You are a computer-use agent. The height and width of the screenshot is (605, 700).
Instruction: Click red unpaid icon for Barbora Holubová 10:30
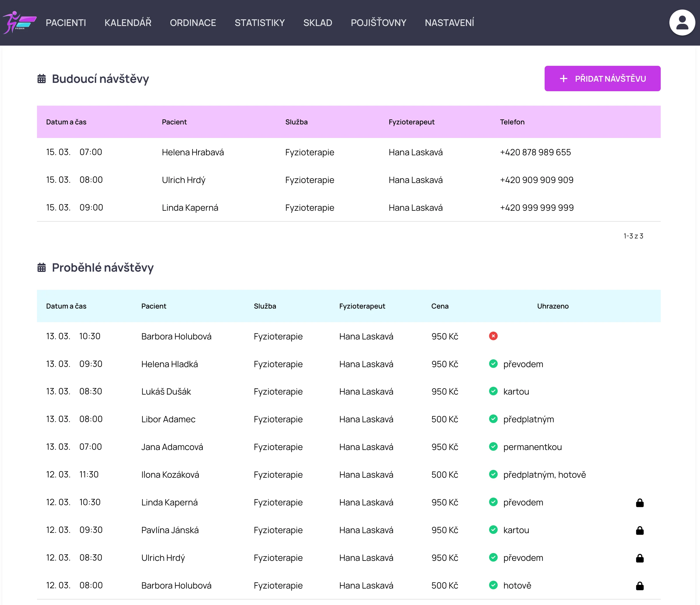(493, 336)
